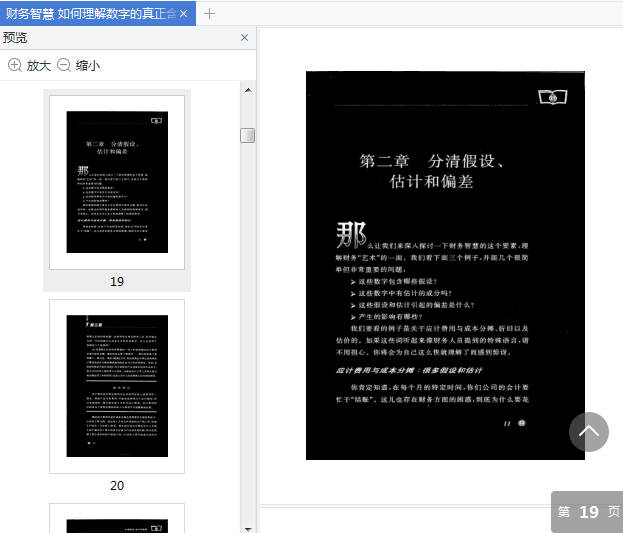Click the number 20 label under the thumbnail
The width and height of the screenshot is (623, 533).
[117, 486]
